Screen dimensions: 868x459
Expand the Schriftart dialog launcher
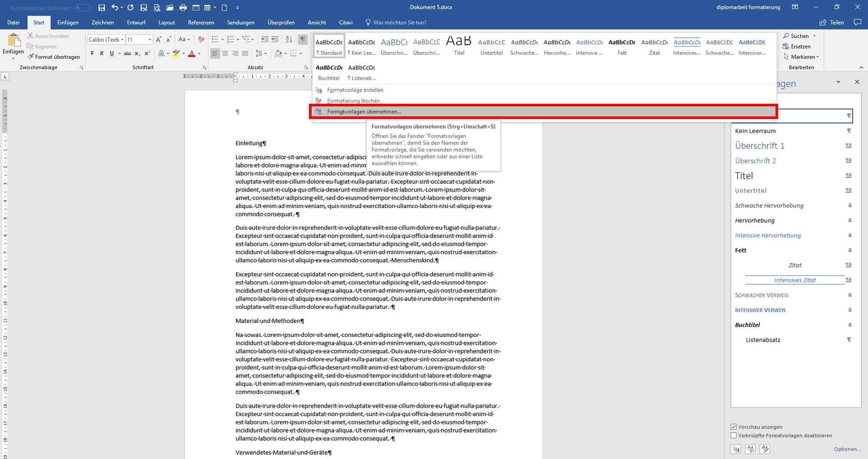[204, 68]
